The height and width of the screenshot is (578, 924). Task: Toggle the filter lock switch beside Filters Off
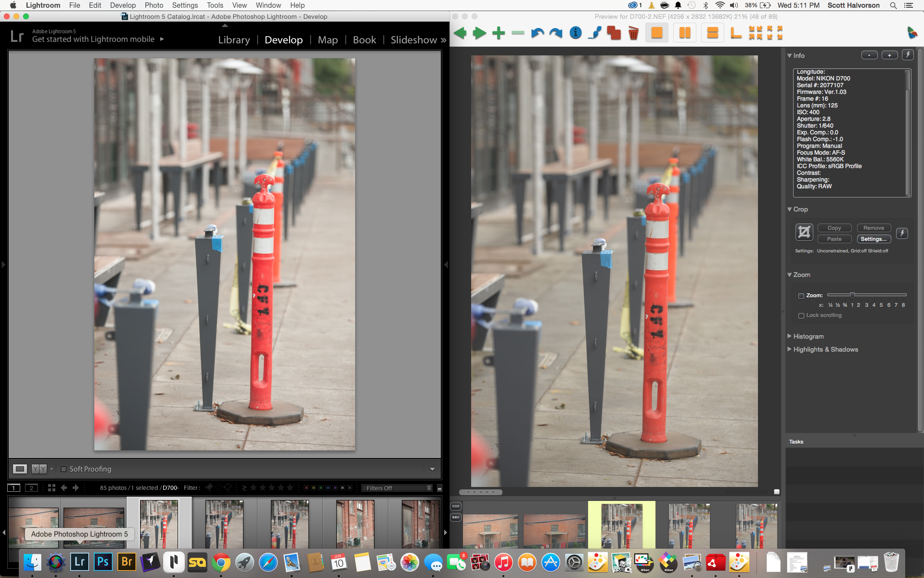coord(439,488)
